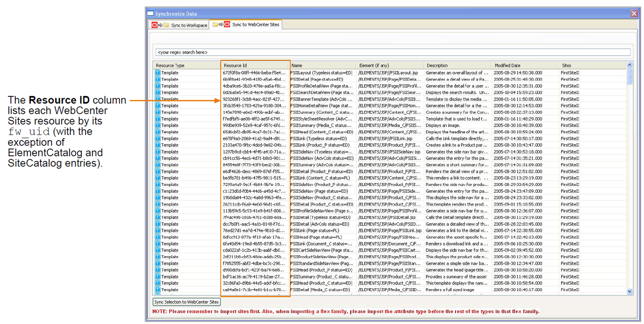Select resource id 7f4ac498-1816 cell
This screenshot has height=324, width=644.
click(255, 217)
